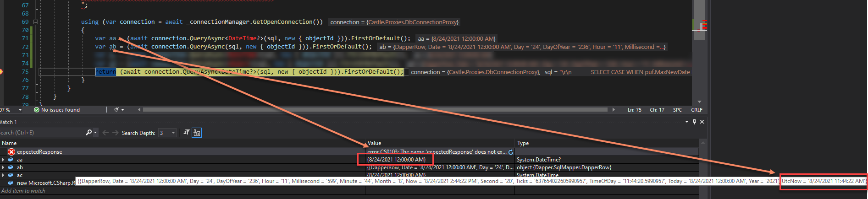Click the SPC indentation indicator
The image size is (868, 199).
(x=677, y=110)
